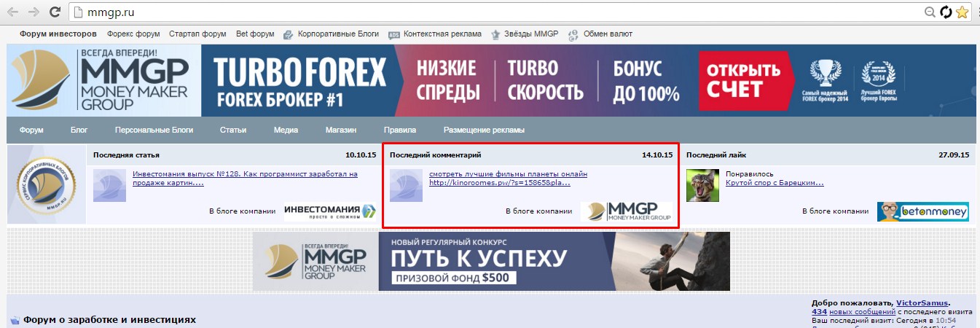Open the Инвестомания выпуск №128 article link
Screen dimensions: 980x328
point(245,179)
